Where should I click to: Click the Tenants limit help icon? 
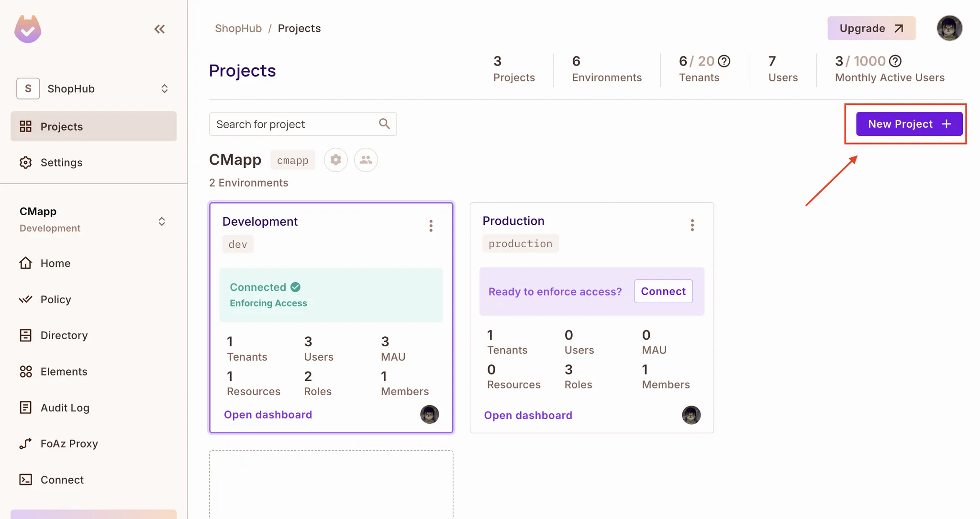[724, 61]
